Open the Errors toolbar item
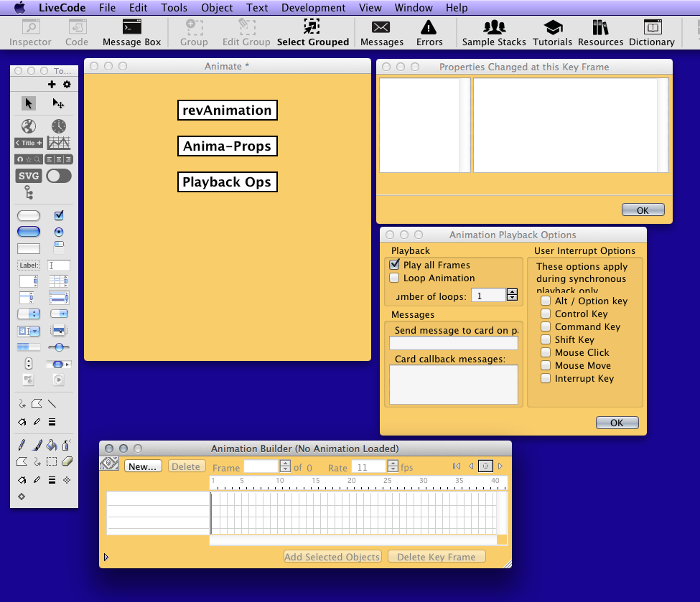 tap(429, 32)
